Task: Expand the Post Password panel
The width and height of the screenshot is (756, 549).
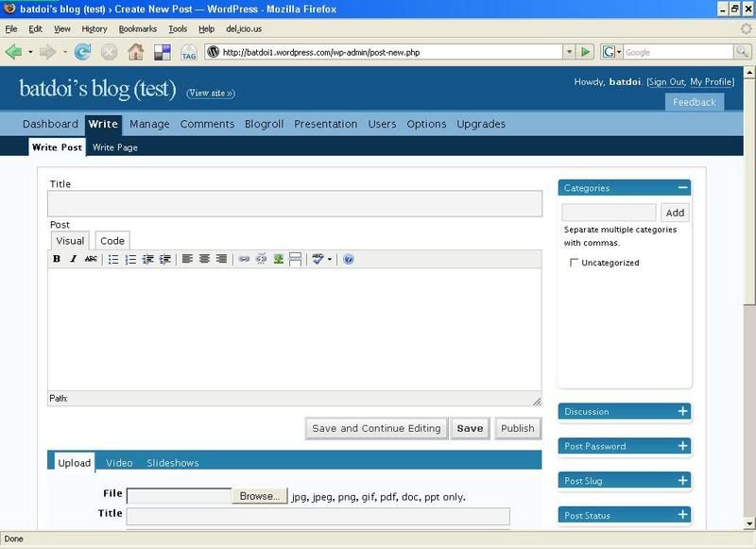Action: 682,446
